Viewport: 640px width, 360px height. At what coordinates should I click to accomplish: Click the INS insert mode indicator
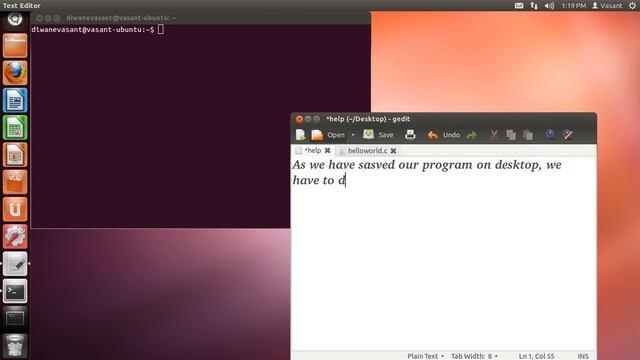click(x=583, y=356)
